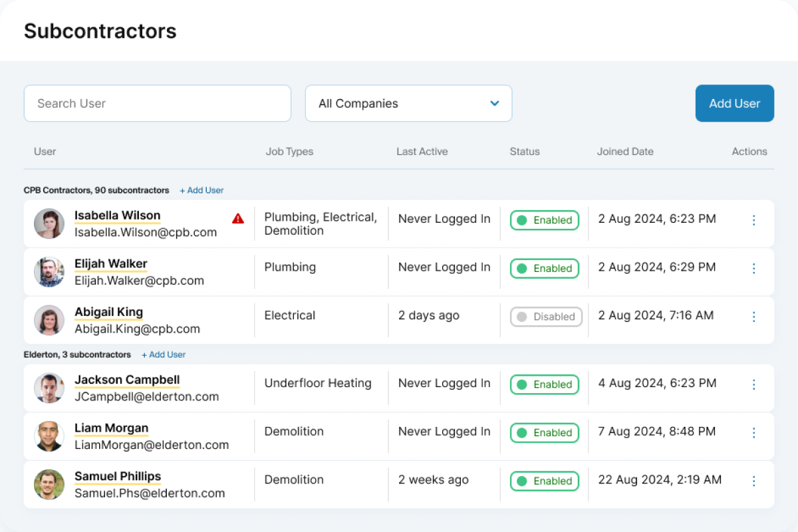Disable Elijah Walker's Enabled status
Image resolution: width=798 pixels, height=532 pixels.
point(544,269)
